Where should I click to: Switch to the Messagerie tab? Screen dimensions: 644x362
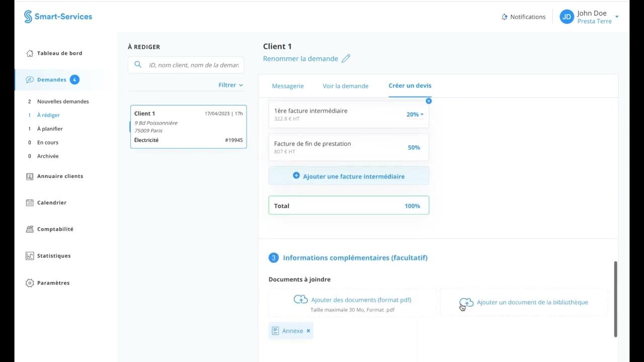click(288, 86)
